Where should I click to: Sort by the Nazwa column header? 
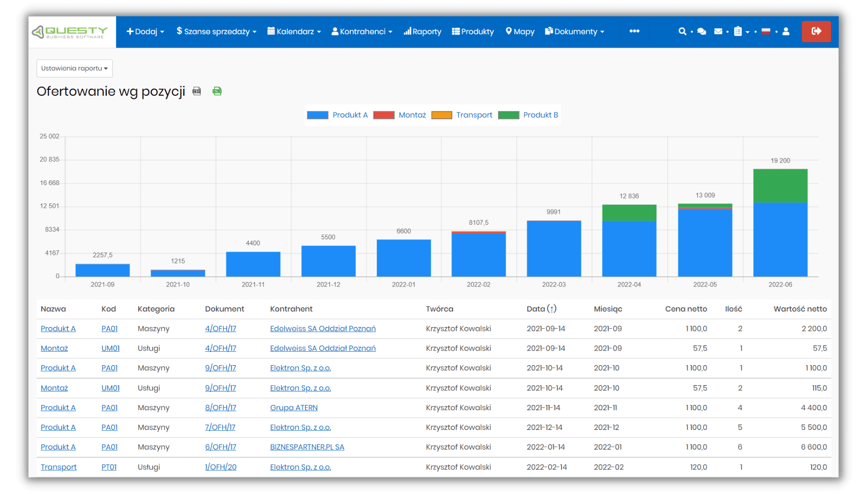[53, 309]
